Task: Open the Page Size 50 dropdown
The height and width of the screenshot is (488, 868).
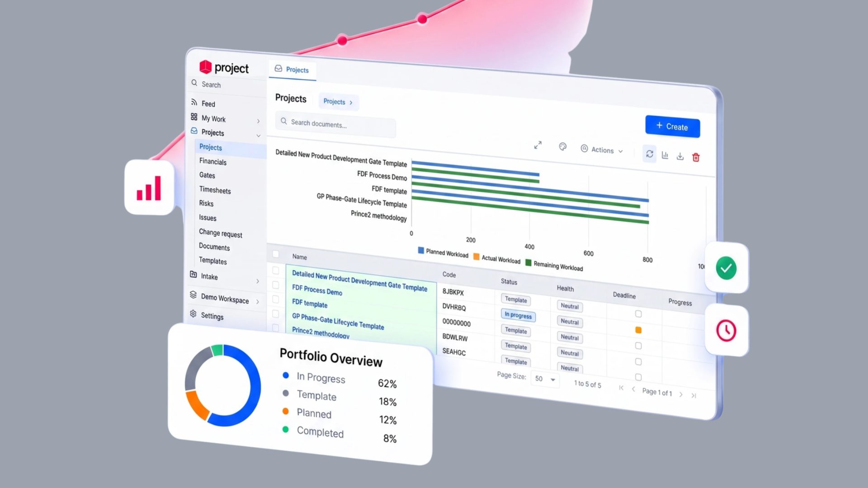Action: point(545,379)
